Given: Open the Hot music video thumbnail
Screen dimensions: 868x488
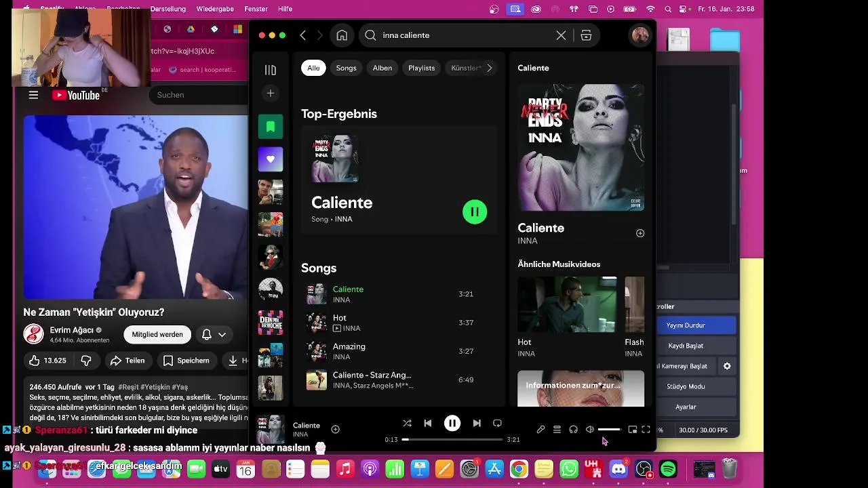Looking at the screenshot, I should (567, 304).
